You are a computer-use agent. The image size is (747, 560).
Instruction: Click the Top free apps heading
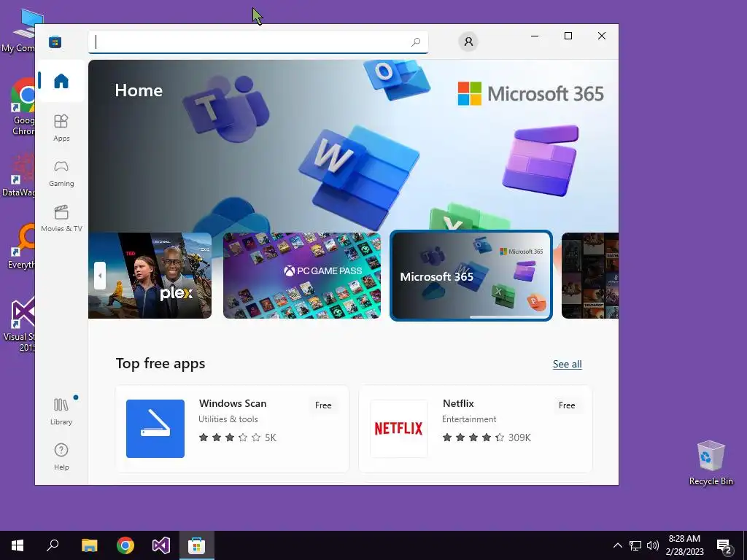[x=160, y=363]
